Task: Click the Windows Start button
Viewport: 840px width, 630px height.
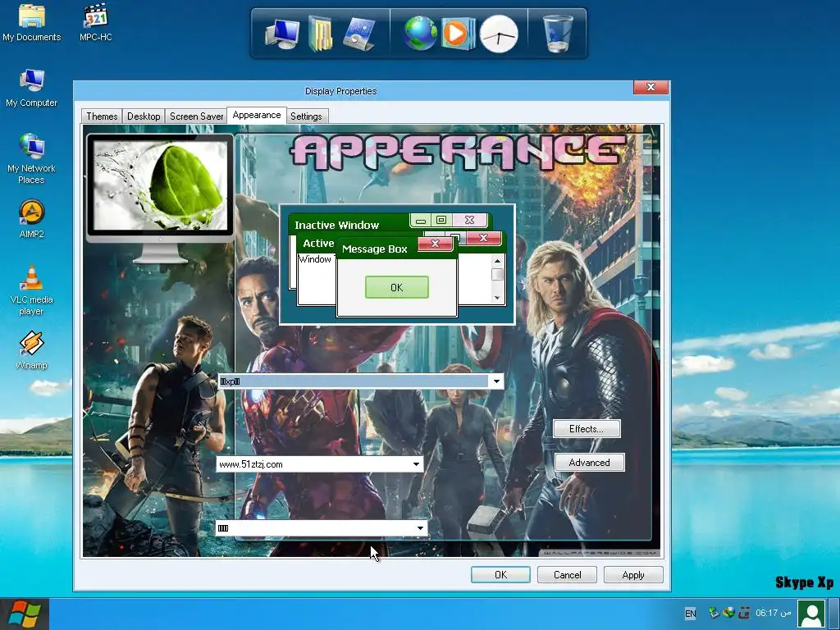Action: point(24,614)
